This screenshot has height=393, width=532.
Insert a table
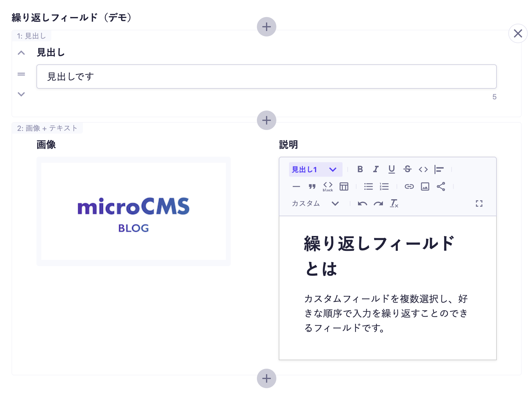tap(344, 186)
